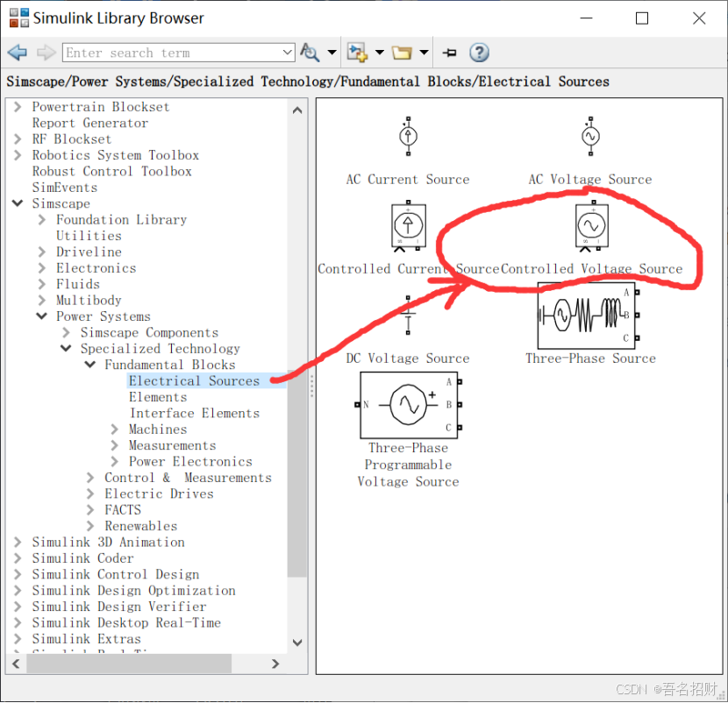Select SimEvents entry
The image size is (728, 703).
[x=65, y=187]
